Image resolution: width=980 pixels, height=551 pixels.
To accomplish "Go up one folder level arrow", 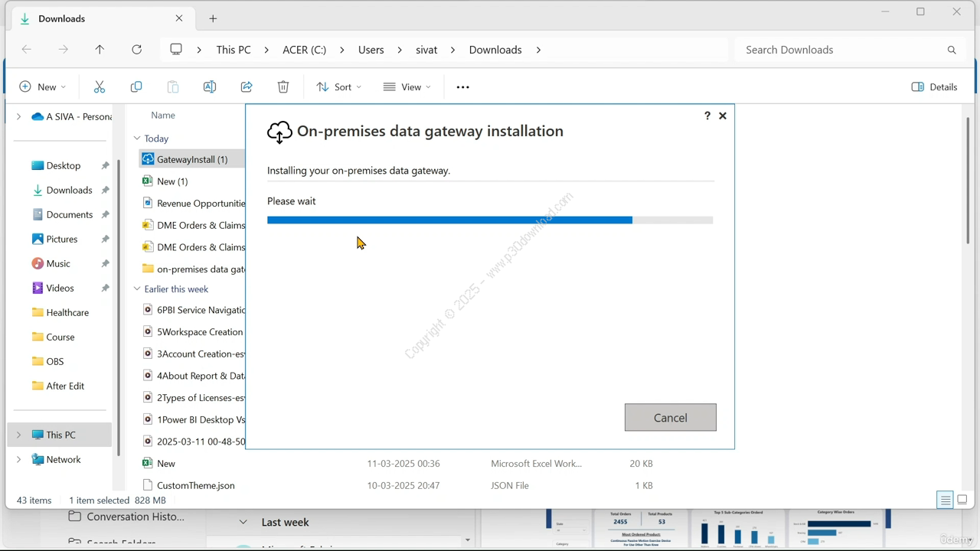I will point(100,50).
